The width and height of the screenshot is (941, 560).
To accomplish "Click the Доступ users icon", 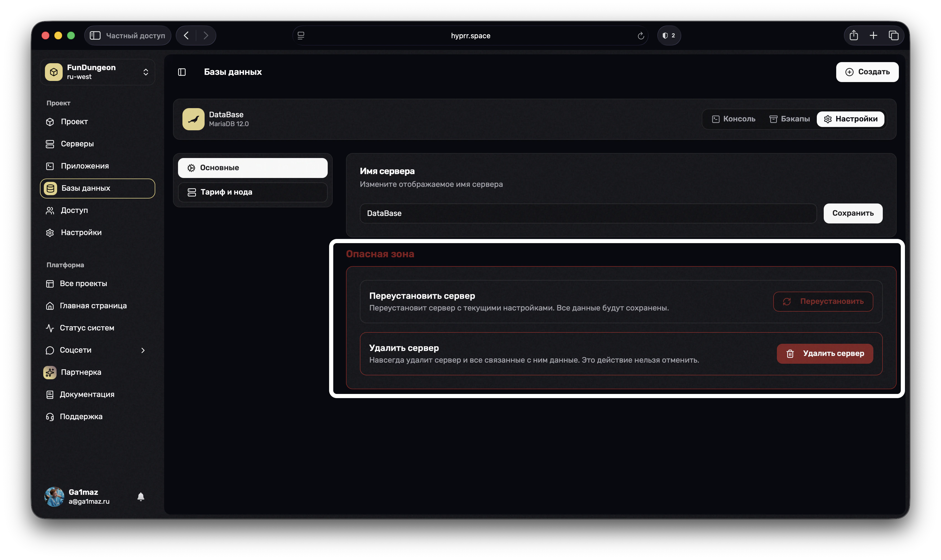I will tap(50, 211).
